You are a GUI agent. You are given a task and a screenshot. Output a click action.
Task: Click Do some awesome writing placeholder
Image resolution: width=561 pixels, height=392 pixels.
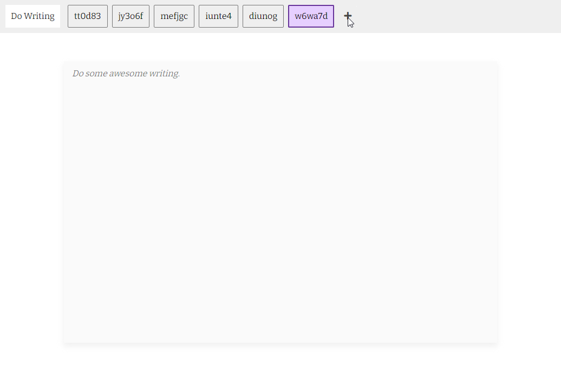click(126, 73)
